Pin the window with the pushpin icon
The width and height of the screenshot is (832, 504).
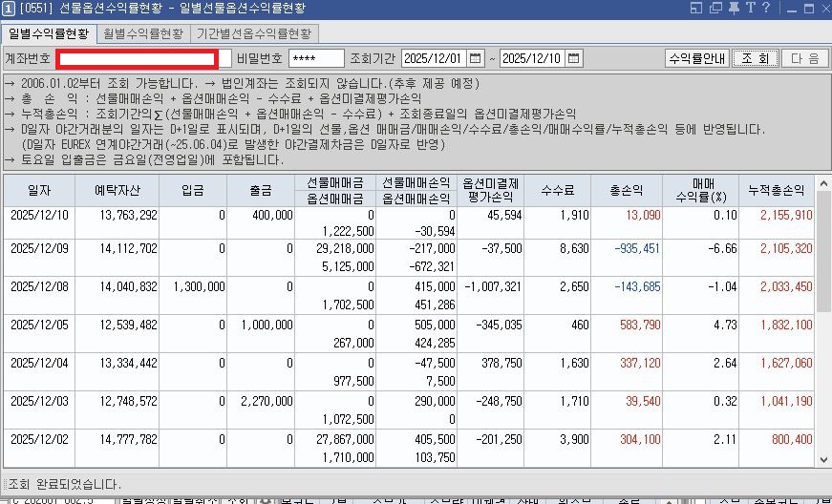point(734,8)
